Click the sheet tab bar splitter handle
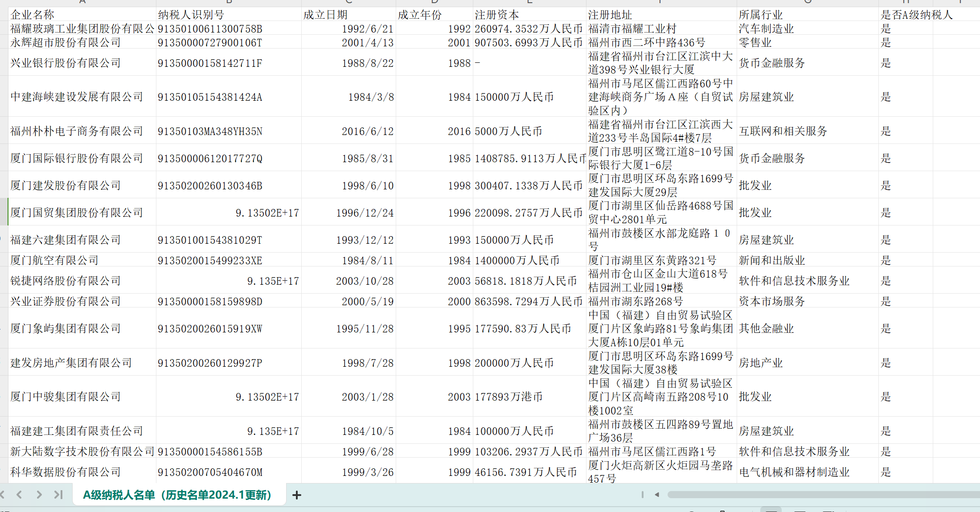 point(642,495)
